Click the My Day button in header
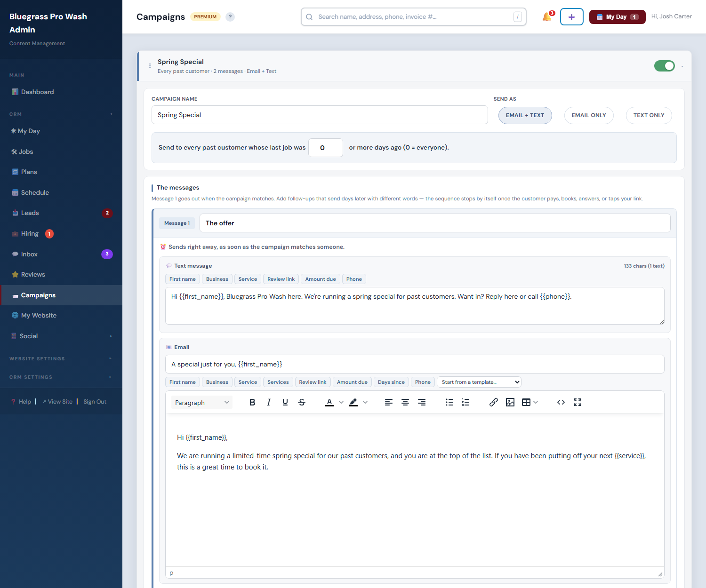This screenshot has height=588, width=706. (x=618, y=17)
